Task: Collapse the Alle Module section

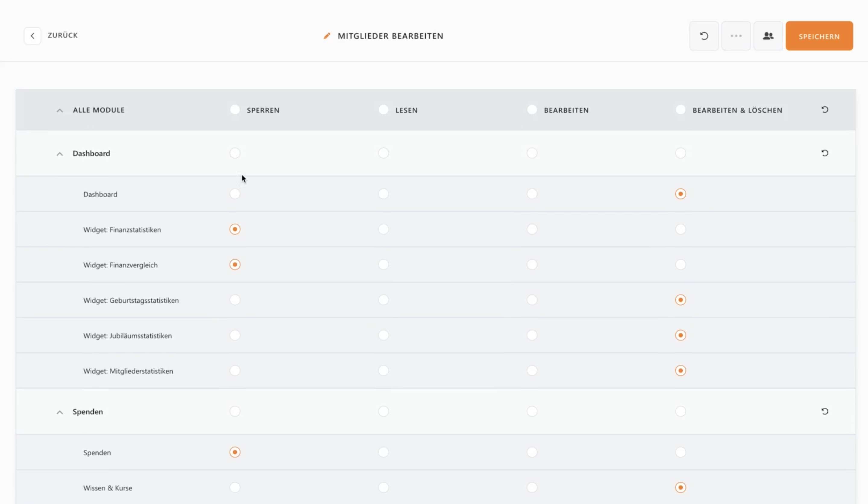Action: 60,111
